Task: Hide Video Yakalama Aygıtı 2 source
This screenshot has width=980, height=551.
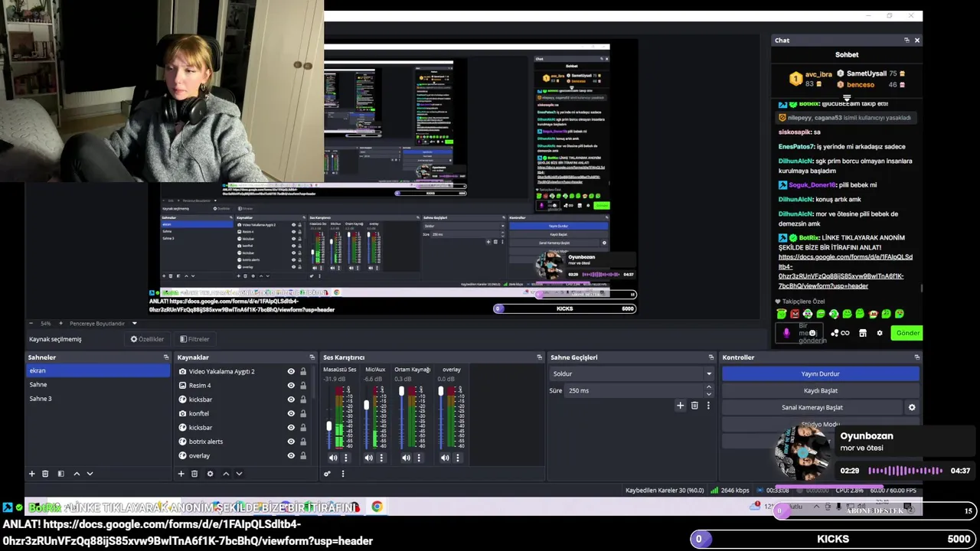Action: [x=291, y=371]
